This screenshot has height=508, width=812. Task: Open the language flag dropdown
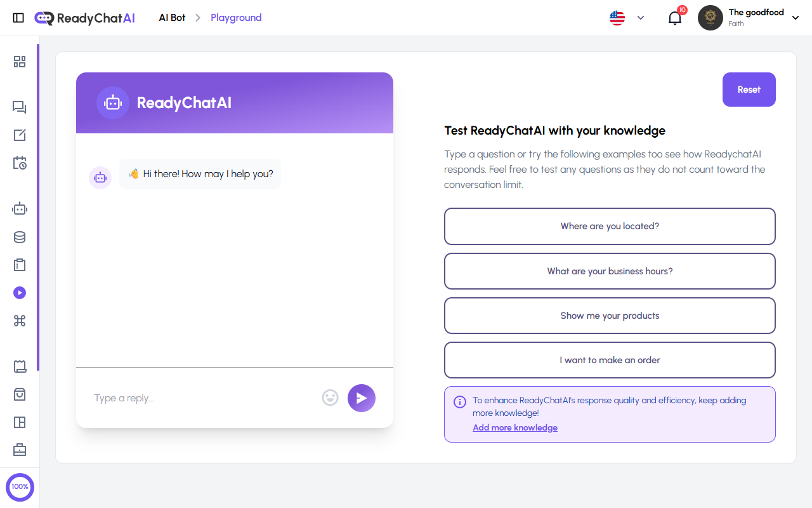click(x=627, y=17)
